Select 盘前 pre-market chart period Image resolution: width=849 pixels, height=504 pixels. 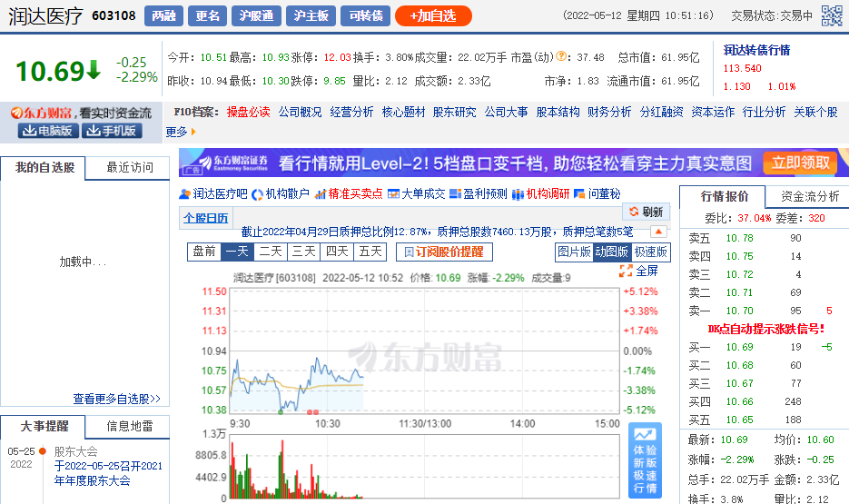coord(204,252)
